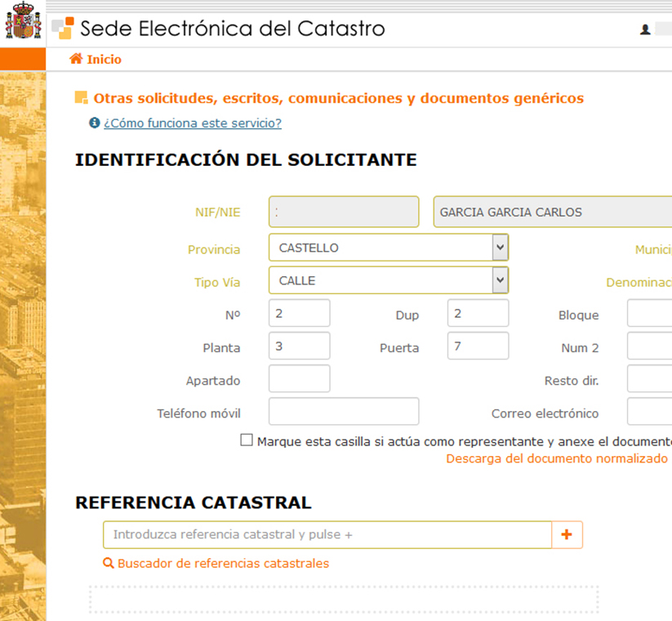Focus the cadastral reference input field

coord(327,534)
